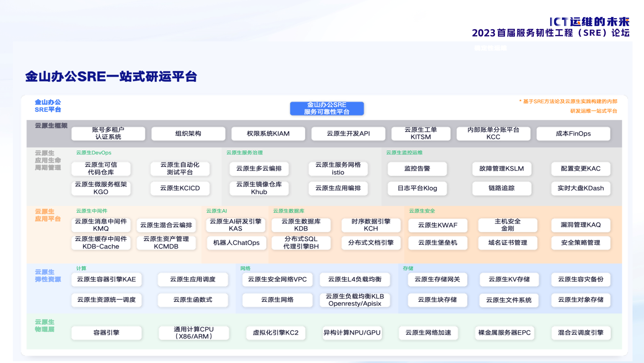Select the 云原生网络加速 box
This screenshot has width=644, height=363.
tap(428, 333)
